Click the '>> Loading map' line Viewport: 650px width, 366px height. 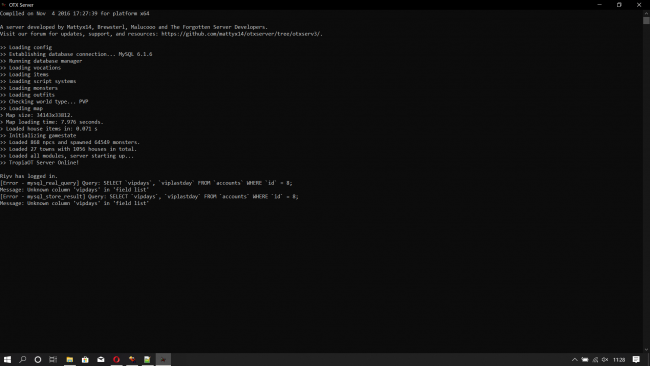[22, 108]
